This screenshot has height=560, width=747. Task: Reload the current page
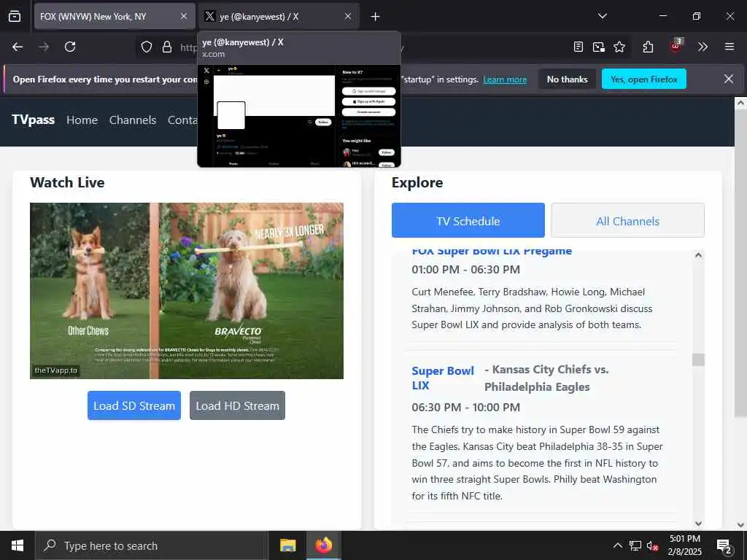70,47
